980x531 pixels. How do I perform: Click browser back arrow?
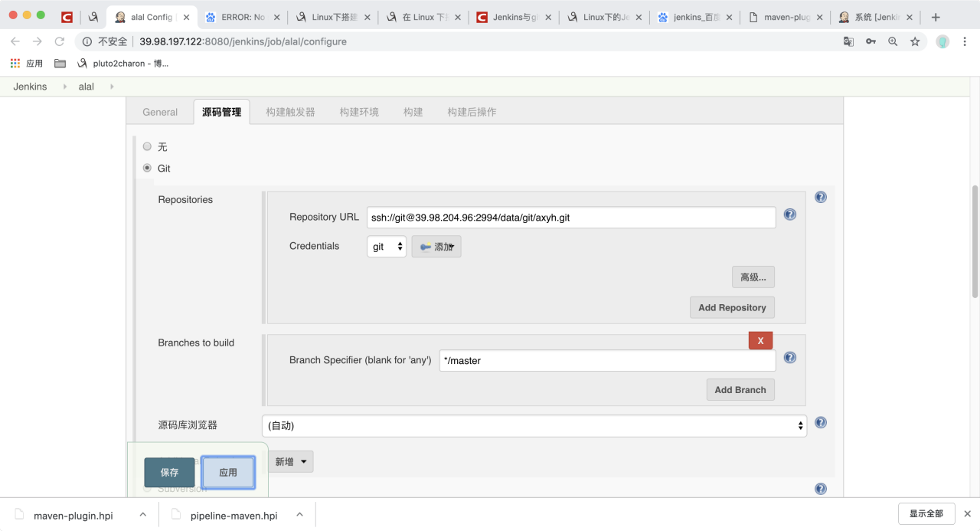[x=15, y=41]
